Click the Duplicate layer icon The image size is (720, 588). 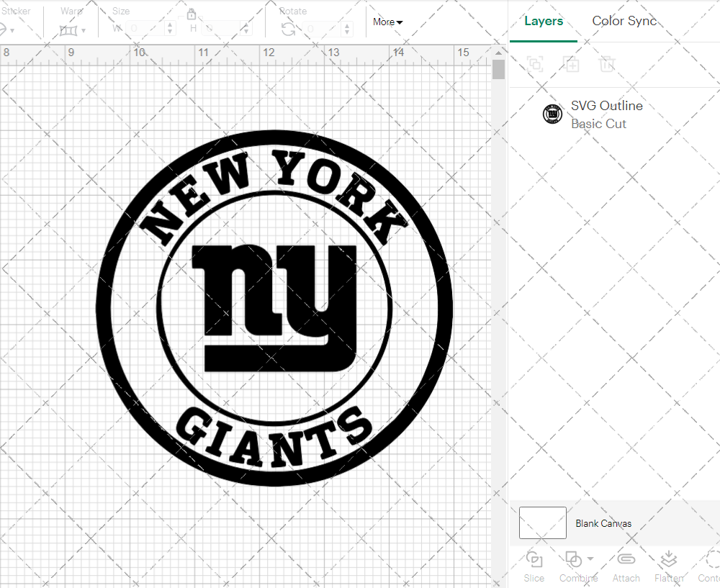click(x=571, y=64)
